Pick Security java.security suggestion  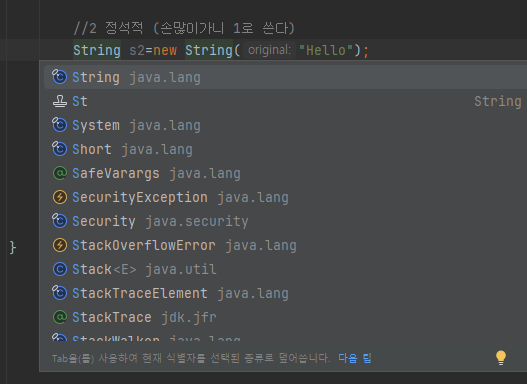285,221
